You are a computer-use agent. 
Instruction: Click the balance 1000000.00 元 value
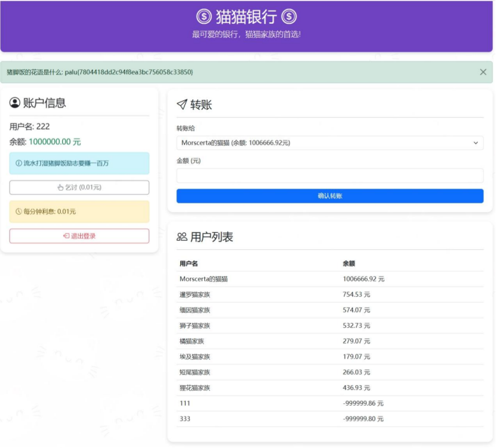tap(55, 142)
